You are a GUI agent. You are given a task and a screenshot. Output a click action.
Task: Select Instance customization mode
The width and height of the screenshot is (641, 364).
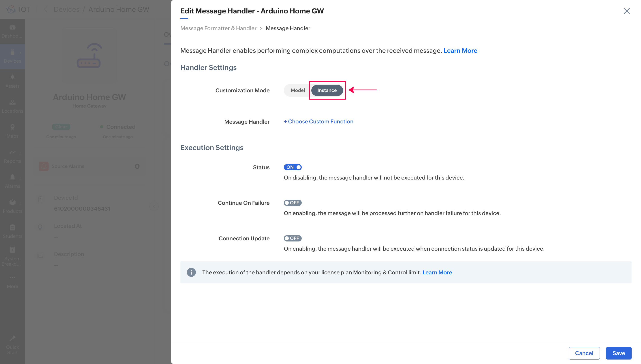(327, 90)
